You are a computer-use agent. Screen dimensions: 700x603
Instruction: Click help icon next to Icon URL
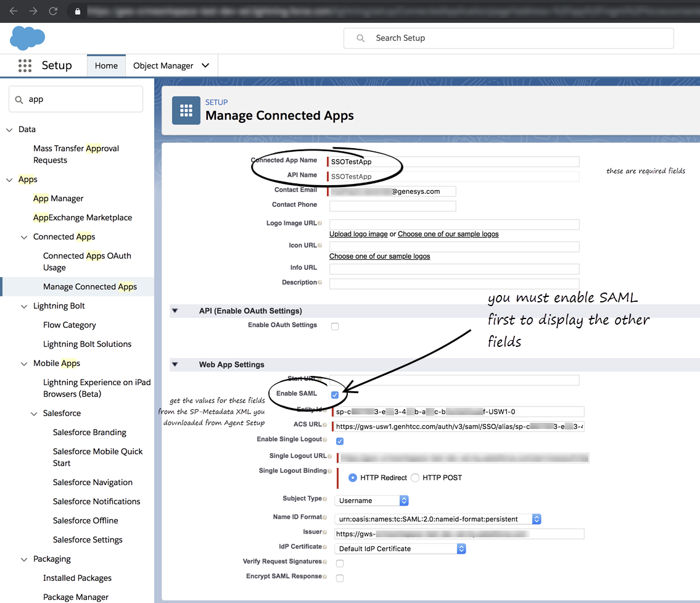(x=319, y=245)
